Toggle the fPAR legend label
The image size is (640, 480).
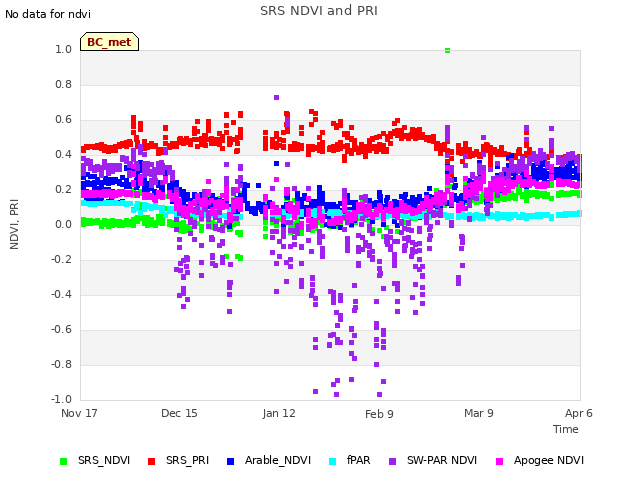[359, 460]
